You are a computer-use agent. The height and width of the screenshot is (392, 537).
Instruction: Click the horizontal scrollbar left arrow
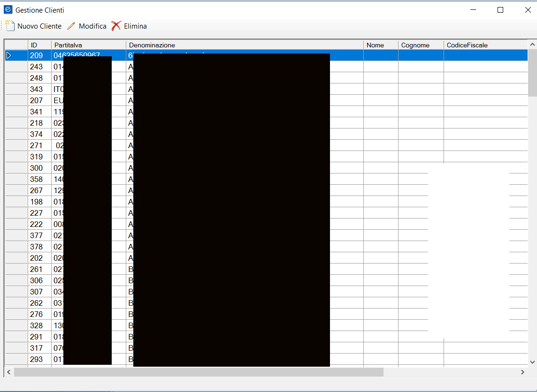point(9,372)
